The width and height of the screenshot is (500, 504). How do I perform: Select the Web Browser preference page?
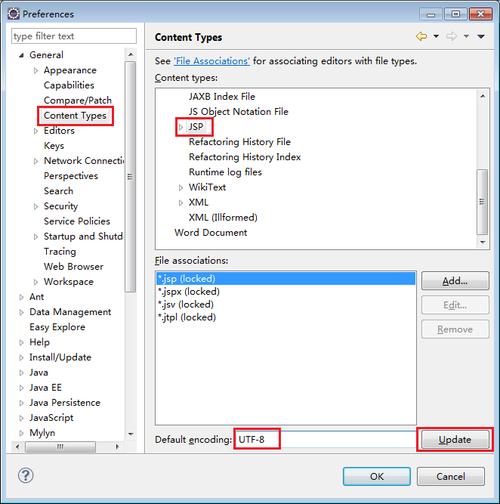click(x=74, y=267)
